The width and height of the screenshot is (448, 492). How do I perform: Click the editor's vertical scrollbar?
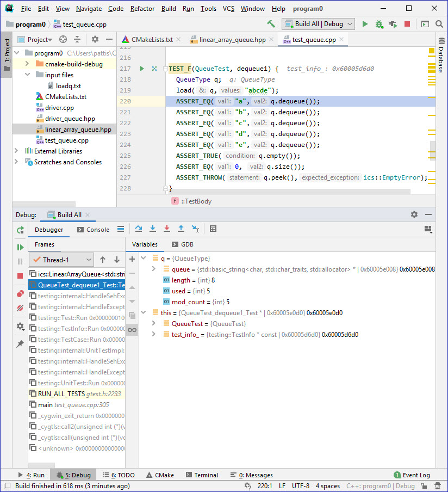432,147
